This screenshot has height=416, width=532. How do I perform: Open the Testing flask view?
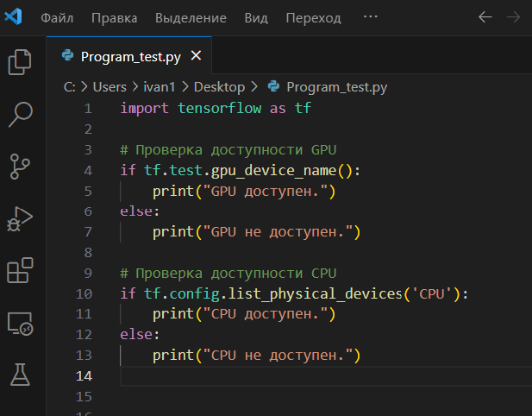pyautogui.click(x=20, y=374)
